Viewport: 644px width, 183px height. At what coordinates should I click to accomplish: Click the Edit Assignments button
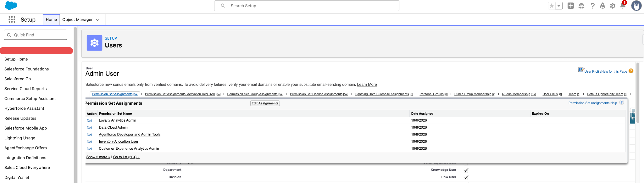(x=265, y=103)
